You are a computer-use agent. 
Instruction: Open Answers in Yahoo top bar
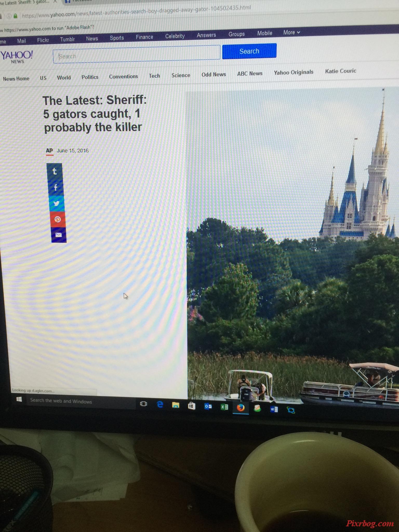click(x=206, y=35)
